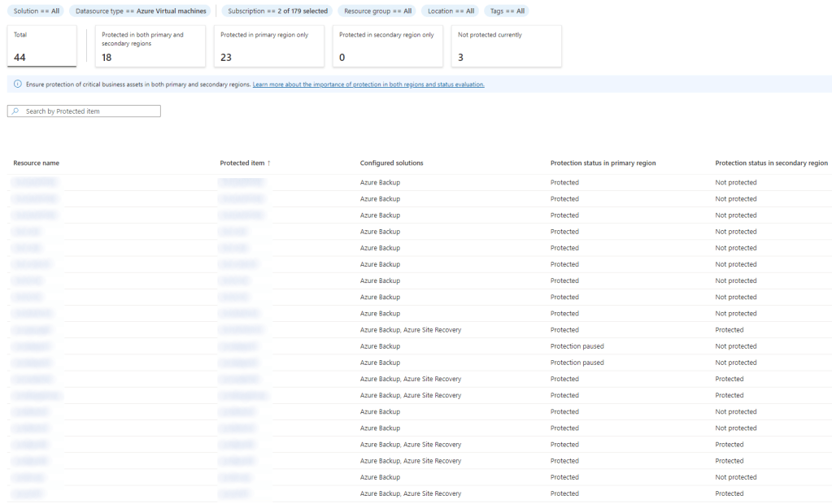Open the Subscription filter showing 2 of 179
Image resolution: width=832 pixels, height=504 pixels.
(x=277, y=11)
